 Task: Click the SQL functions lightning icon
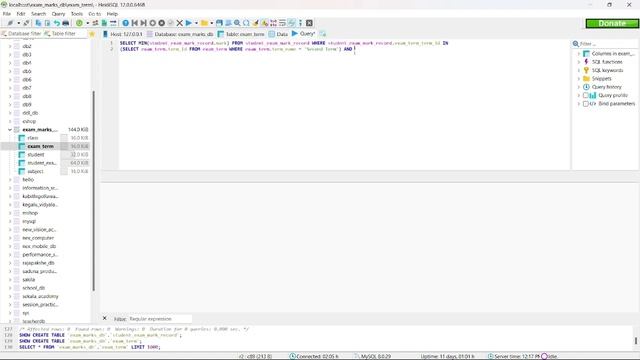coord(587,62)
